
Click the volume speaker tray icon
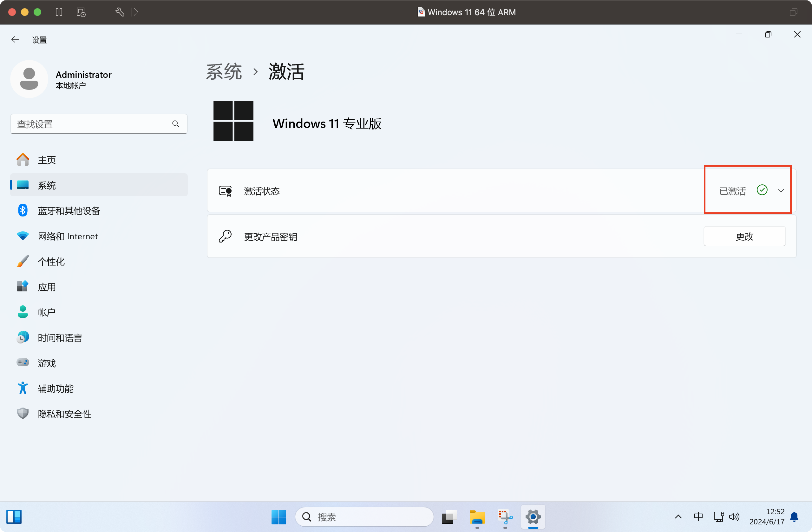pyautogui.click(x=734, y=517)
